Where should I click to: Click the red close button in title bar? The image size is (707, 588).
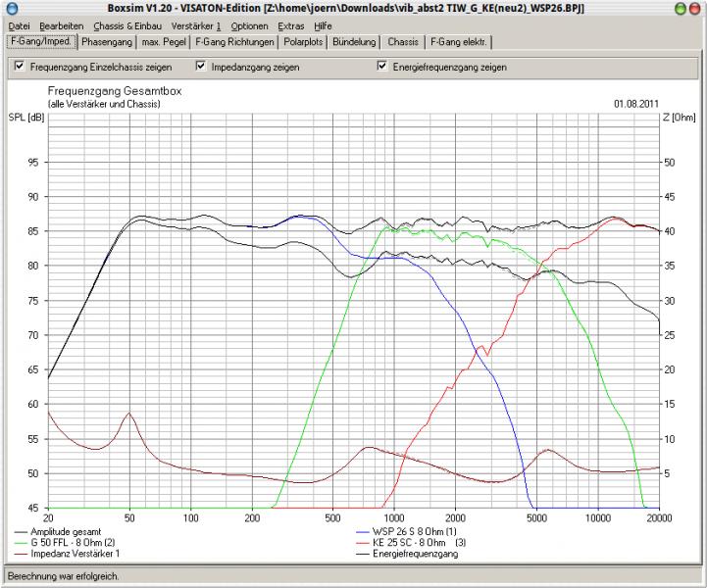696,8
